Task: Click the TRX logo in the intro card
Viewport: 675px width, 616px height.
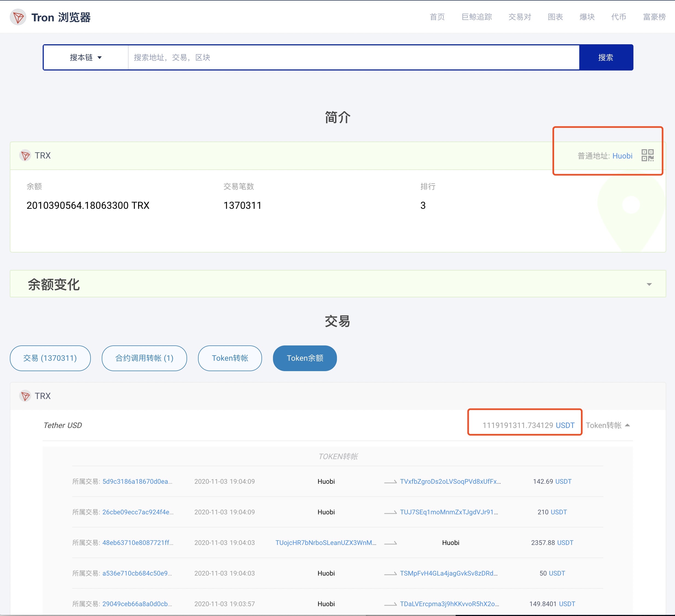Action: (x=25, y=156)
